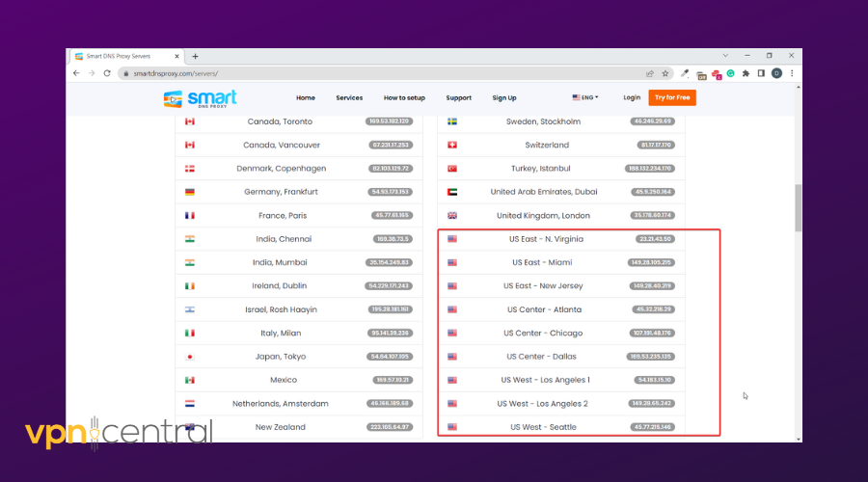
Task: Click the padlock site info icon
Action: coord(126,73)
